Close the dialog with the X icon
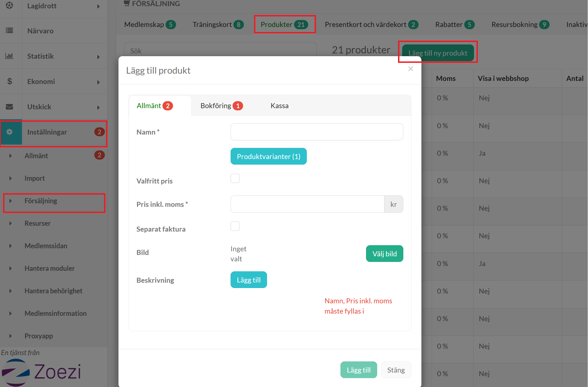Image resolution: width=588 pixels, height=387 pixels. [x=411, y=69]
